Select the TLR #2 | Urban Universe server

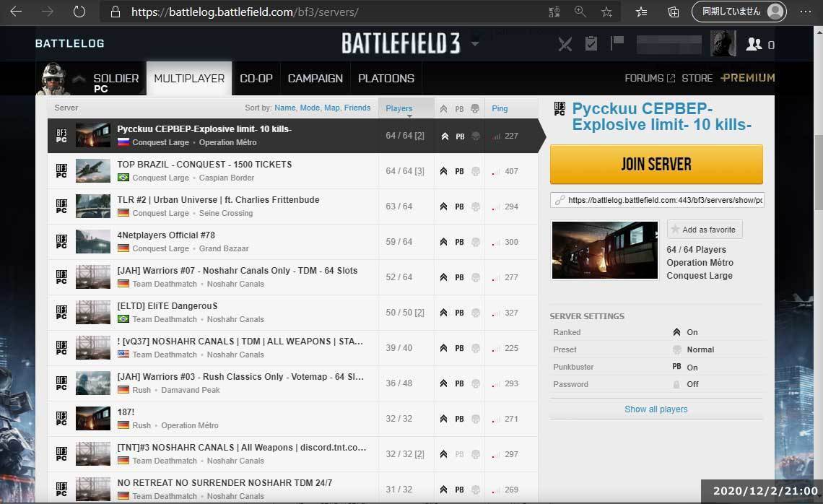[293, 207]
